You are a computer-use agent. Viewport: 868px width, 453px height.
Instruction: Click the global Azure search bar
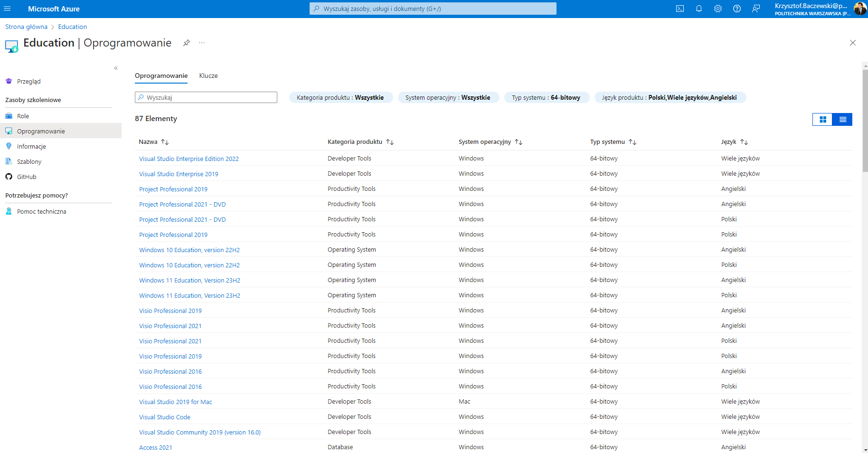click(x=433, y=9)
